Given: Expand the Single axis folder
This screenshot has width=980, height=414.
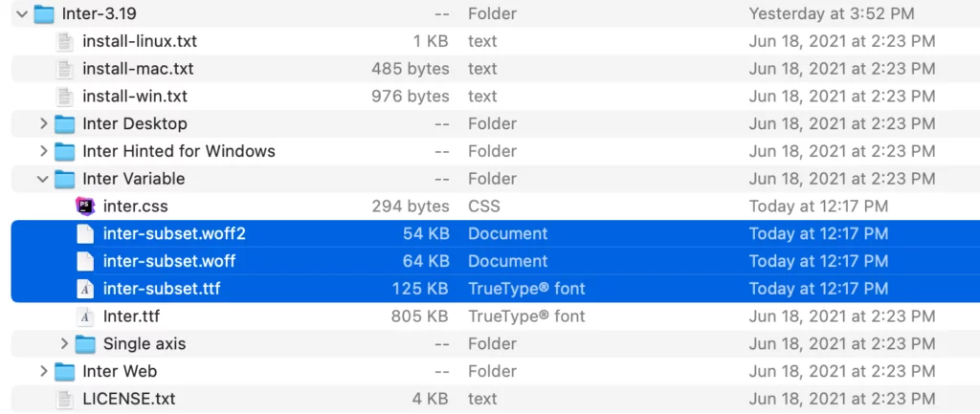Looking at the screenshot, I should click(64, 344).
